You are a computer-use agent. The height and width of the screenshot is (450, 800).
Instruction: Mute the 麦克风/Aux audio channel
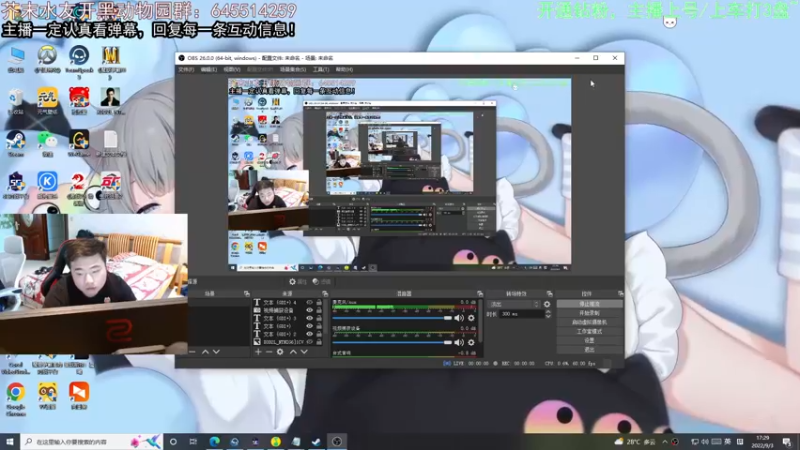pyautogui.click(x=459, y=318)
